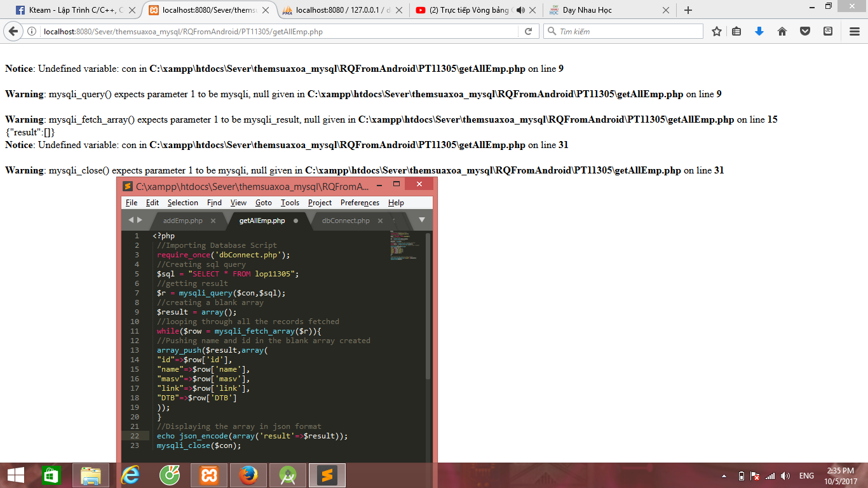Image resolution: width=868 pixels, height=488 pixels.
Task: Switch to the Kteam browser tab
Action: click(x=70, y=10)
